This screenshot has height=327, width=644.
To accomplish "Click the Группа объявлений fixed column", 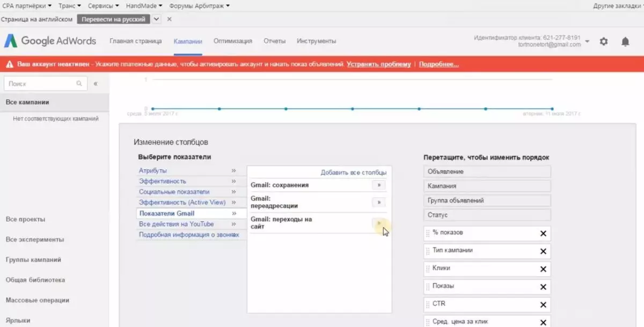I will [487, 200].
